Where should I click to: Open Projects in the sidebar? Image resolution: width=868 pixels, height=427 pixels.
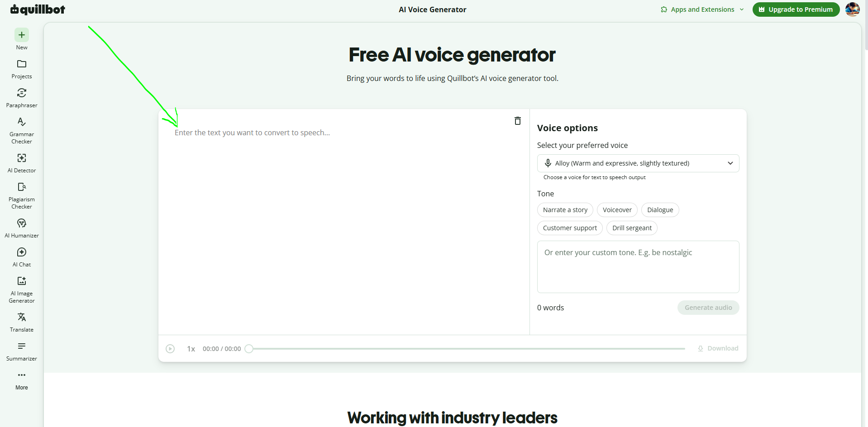point(22,69)
